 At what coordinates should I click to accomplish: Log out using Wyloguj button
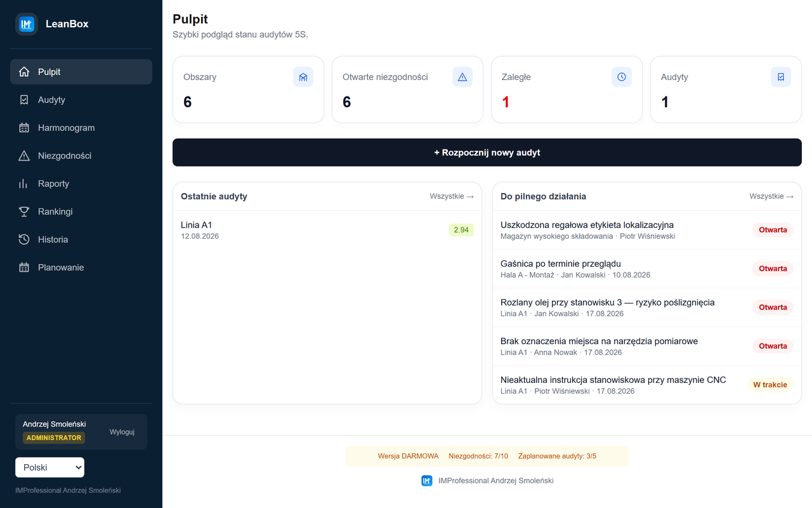(122, 432)
